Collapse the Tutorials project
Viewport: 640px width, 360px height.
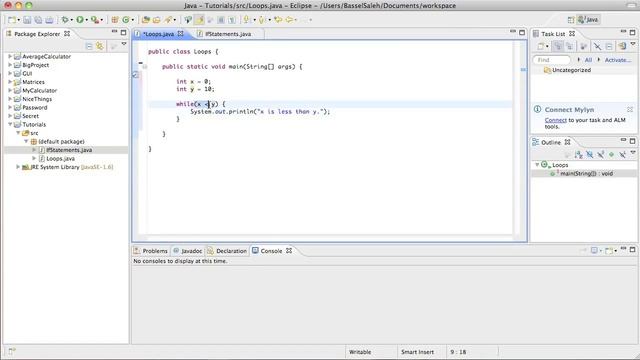pyautogui.click(x=10, y=124)
